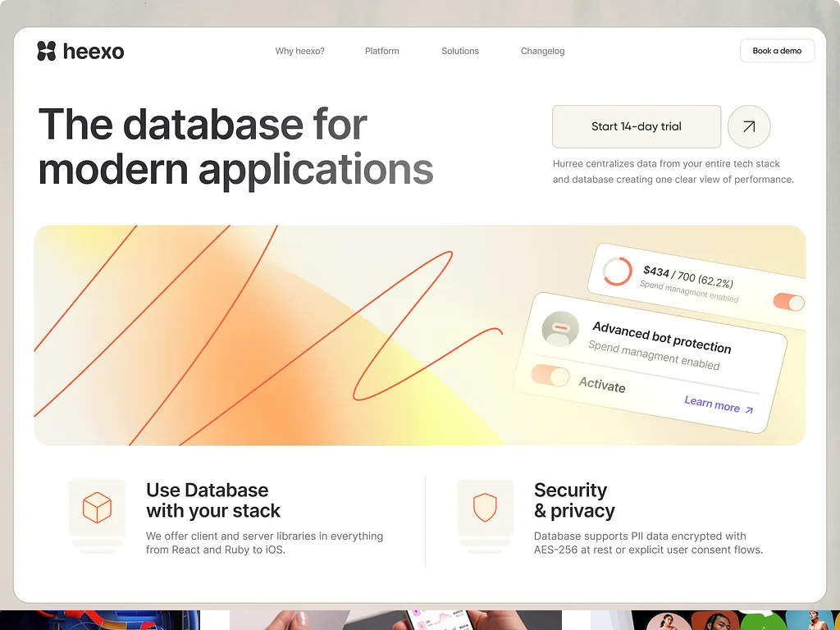Screen dimensions: 840x630
Task: Click the circular arrow button beside trial
Action: point(748,126)
